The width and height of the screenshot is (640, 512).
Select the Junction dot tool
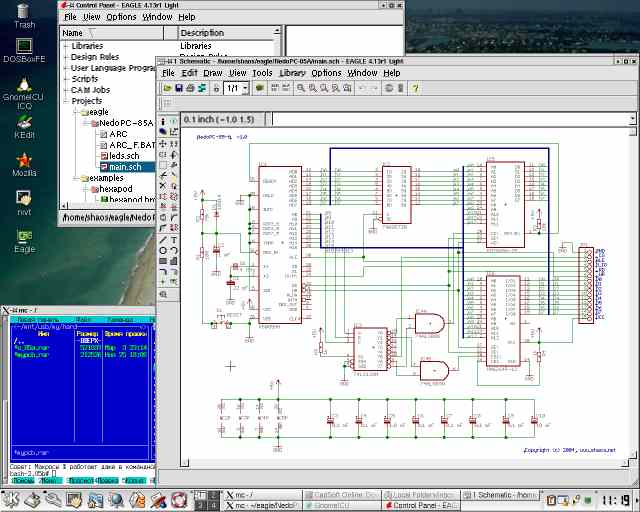(163, 282)
